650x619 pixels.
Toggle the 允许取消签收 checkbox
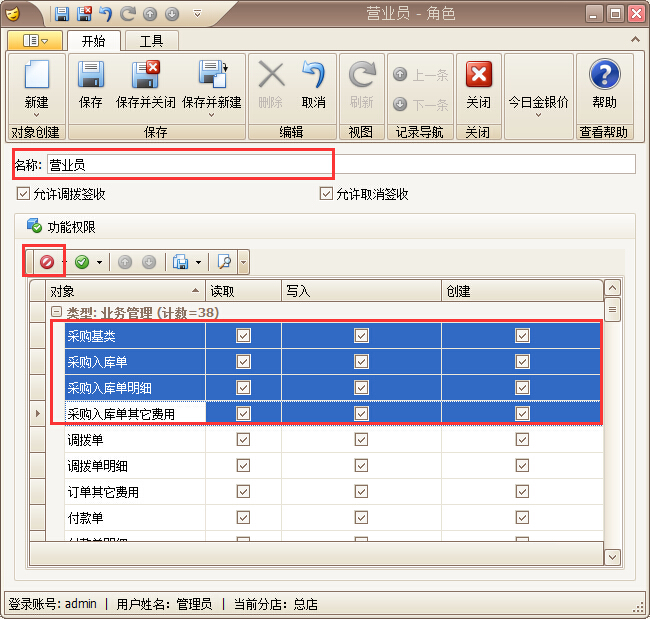[x=326, y=194]
